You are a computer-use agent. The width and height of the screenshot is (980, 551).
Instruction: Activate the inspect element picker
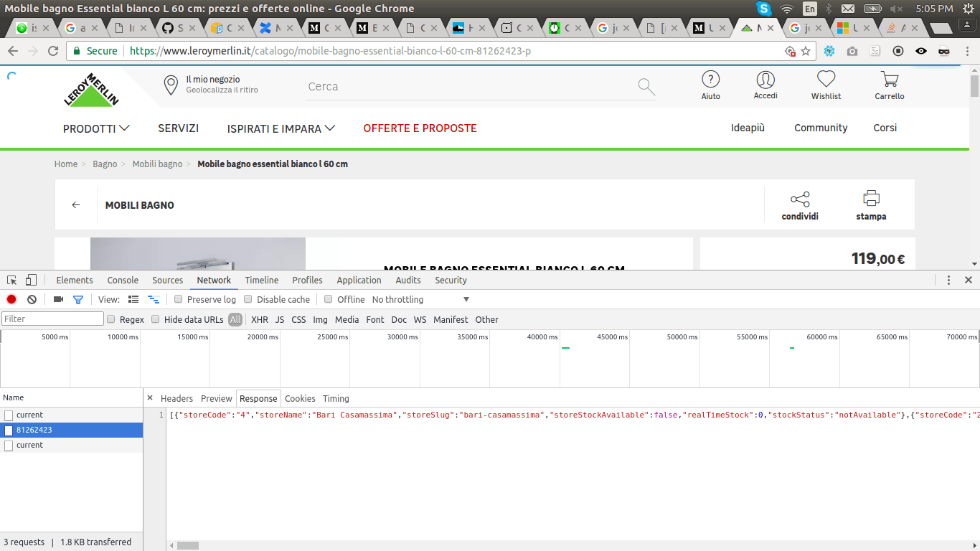(12, 280)
